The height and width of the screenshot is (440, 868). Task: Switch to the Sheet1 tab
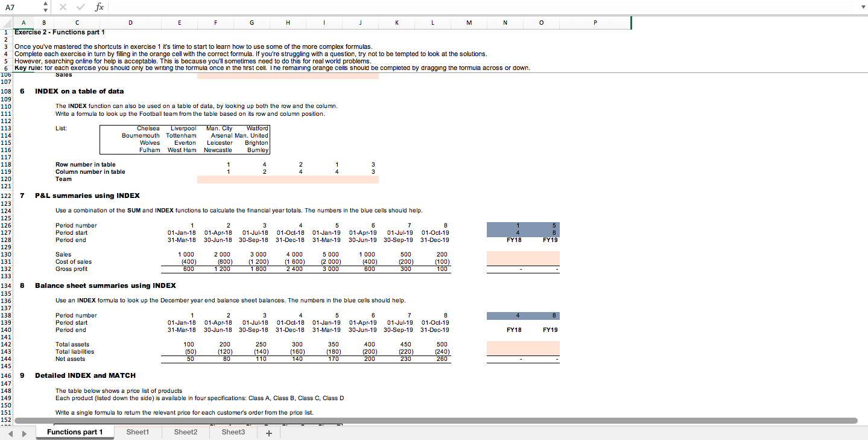(x=138, y=432)
